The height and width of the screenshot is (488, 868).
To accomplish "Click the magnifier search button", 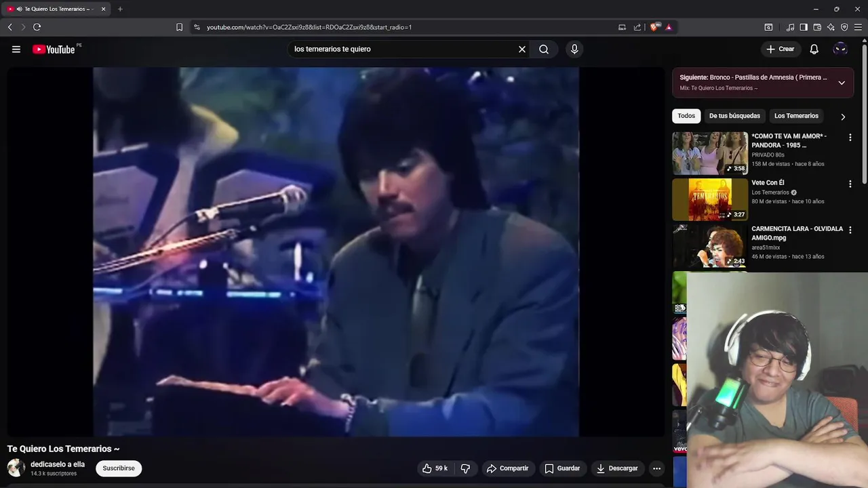I will tap(544, 49).
